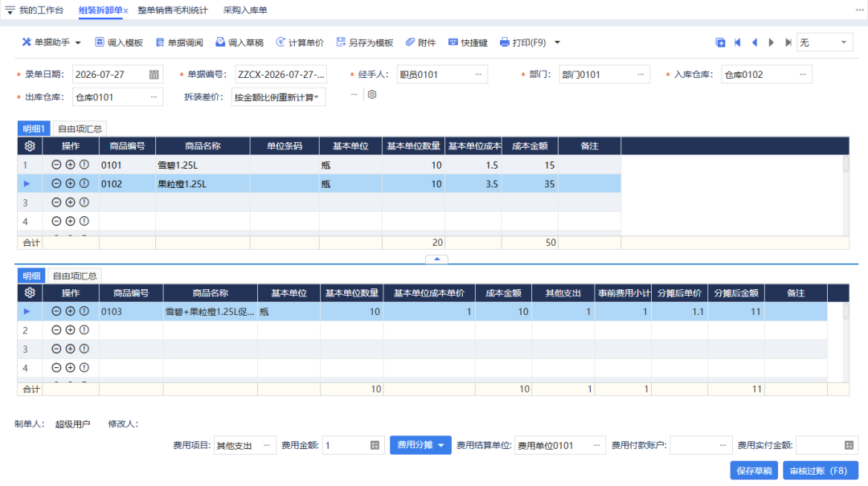Image resolution: width=868 pixels, height=486 pixels.
Task: Load a draft with 调入草稿
Action: (240, 43)
